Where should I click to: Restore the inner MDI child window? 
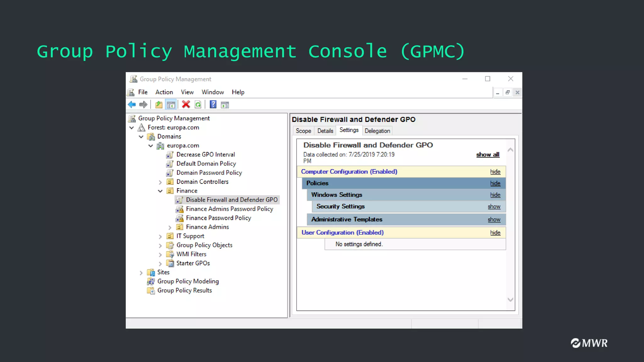tap(508, 92)
